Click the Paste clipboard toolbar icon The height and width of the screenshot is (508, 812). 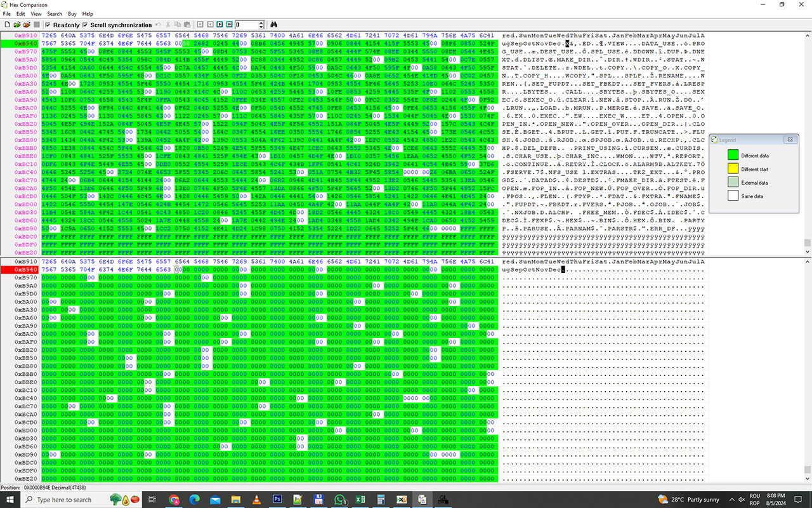coord(187,25)
